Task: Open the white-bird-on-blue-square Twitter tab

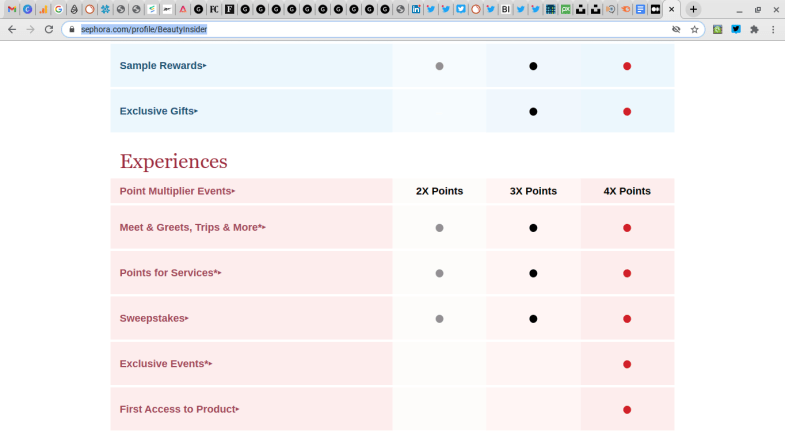Action: [x=461, y=9]
